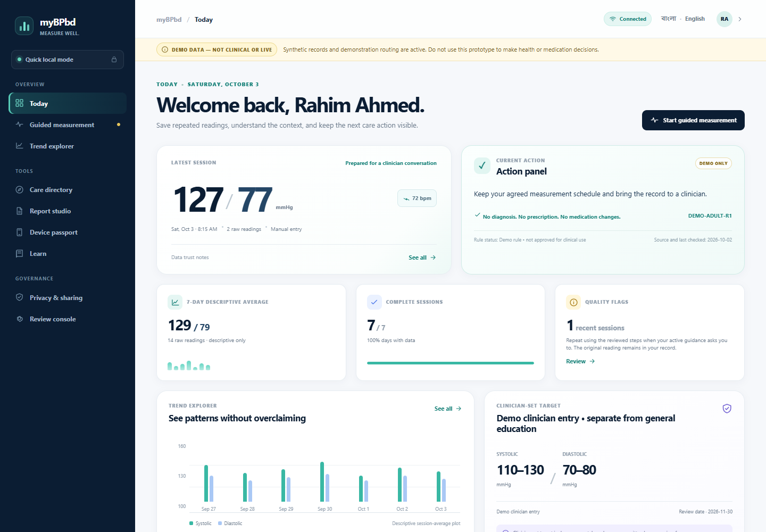Viewport: 766px width, 532px height.
Task: Open Today in the sidebar
Action: click(68, 103)
